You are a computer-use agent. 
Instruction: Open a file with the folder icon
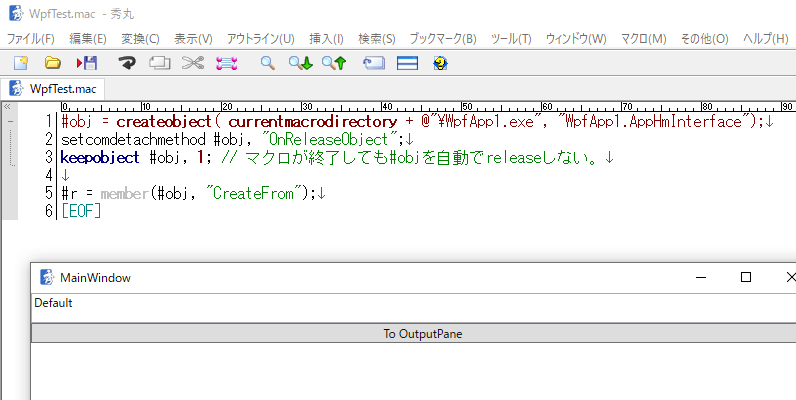coord(53,63)
